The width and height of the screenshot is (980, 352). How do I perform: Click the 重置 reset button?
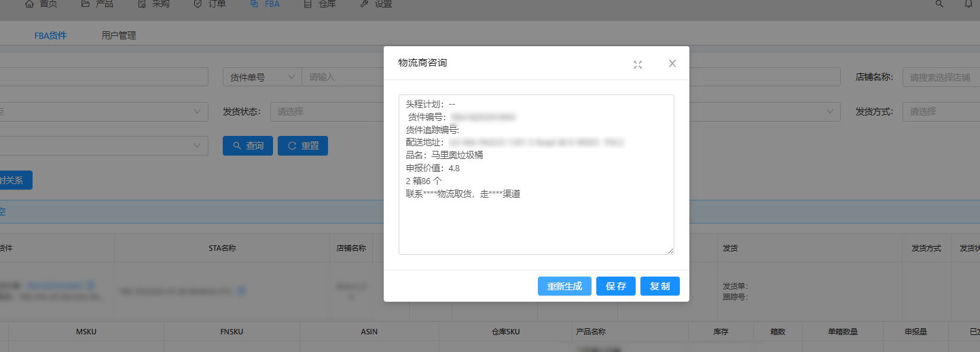coord(302,145)
